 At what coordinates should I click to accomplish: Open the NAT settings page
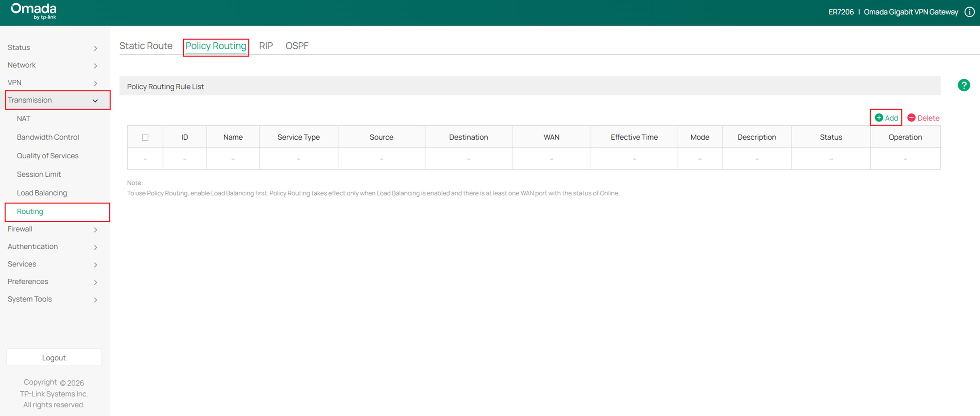click(x=23, y=118)
